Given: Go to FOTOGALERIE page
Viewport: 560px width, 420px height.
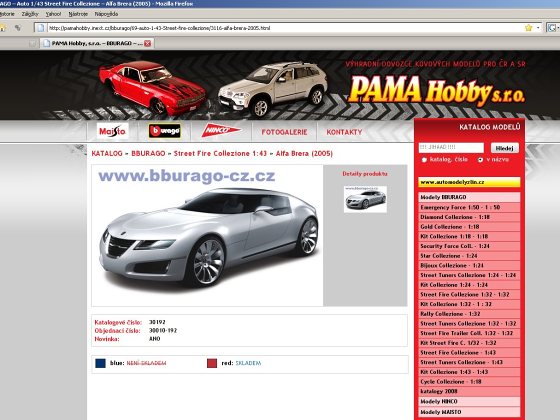Looking at the screenshot, I should click(284, 132).
